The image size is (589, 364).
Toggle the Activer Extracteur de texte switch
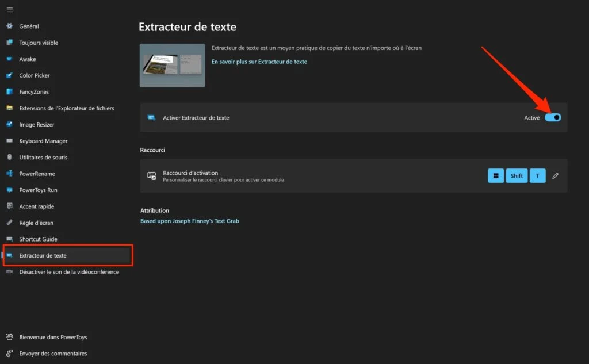553,117
